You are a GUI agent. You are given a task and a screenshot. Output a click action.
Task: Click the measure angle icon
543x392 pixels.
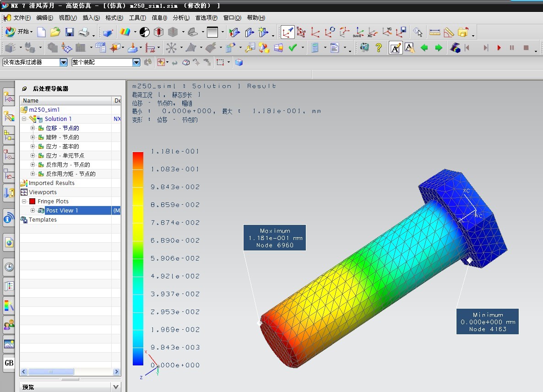449,32
